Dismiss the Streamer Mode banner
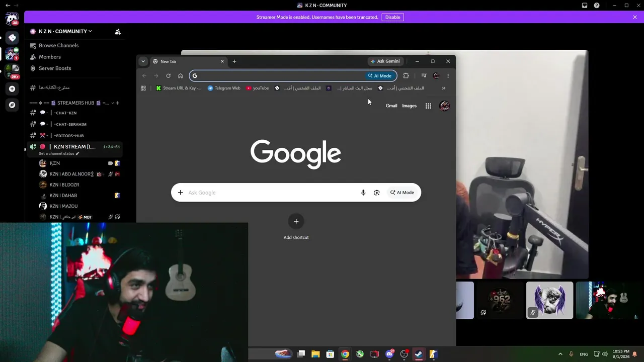Image resolution: width=644 pixels, height=362 pixels. [635, 17]
